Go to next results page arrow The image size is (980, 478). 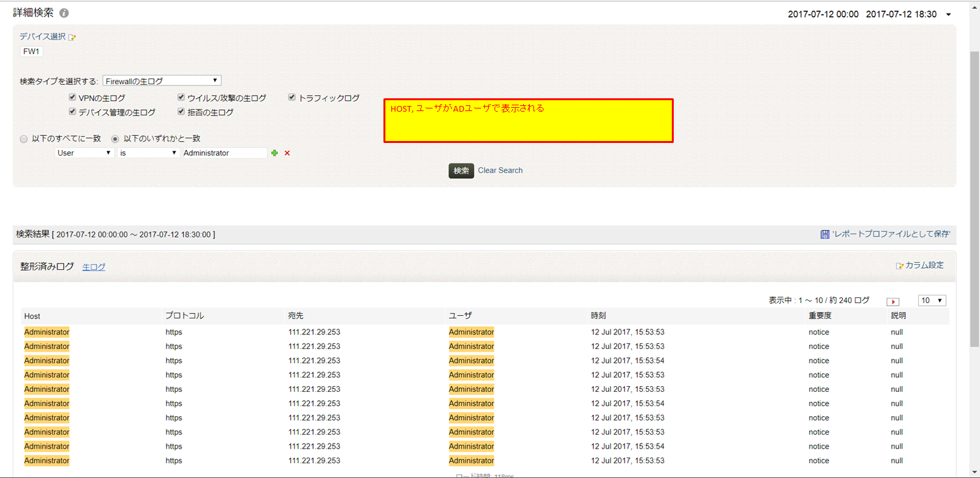coord(893,301)
